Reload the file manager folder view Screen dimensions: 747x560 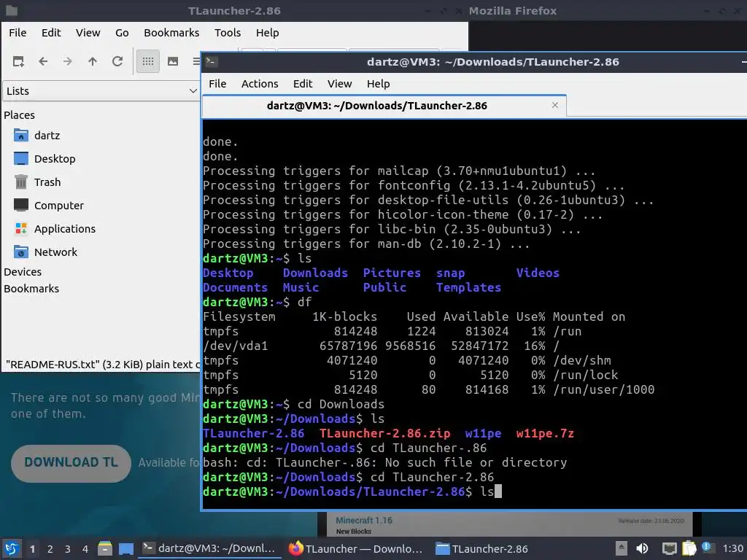pyautogui.click(x=117, y=61)
